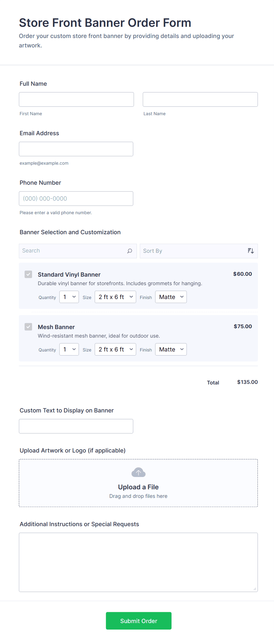
Task: Click the banner product Search box
Action: [x=74, y=251]
